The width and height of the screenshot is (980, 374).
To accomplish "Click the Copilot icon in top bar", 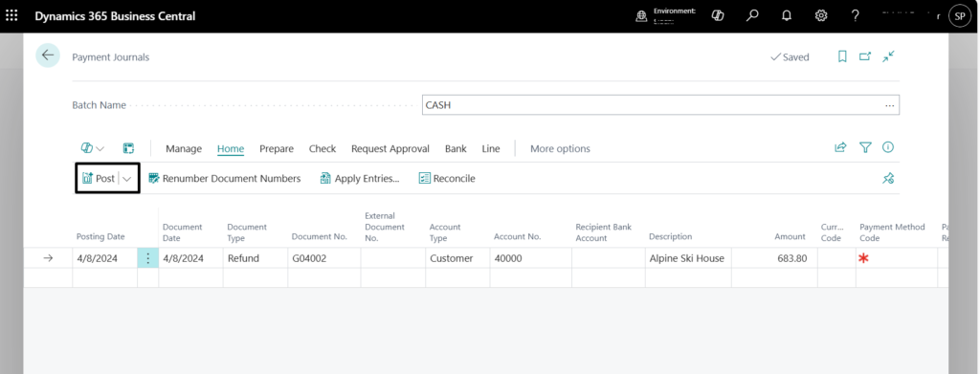I will [718, 16].
